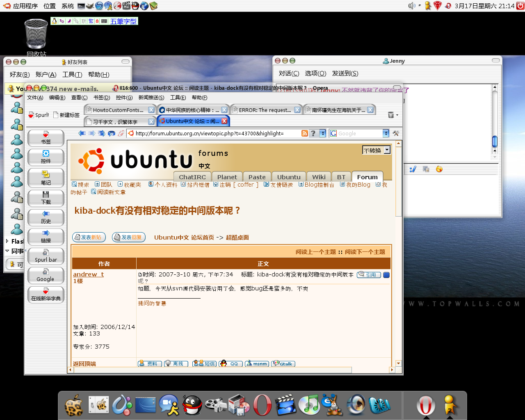Open the Google search engine dropdown arrow
The image size is (525, 420).
pyautogui.click(x=386, y=133)
